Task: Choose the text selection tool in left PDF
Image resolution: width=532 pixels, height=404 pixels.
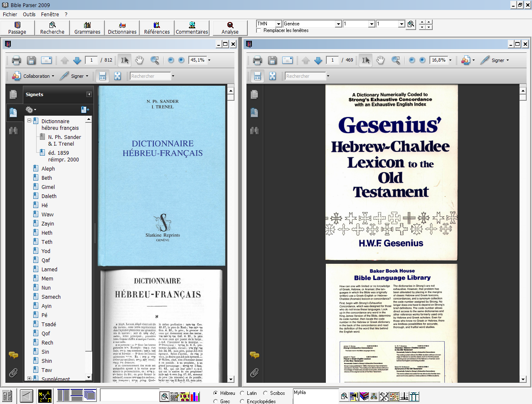Action: click(124, 60)
